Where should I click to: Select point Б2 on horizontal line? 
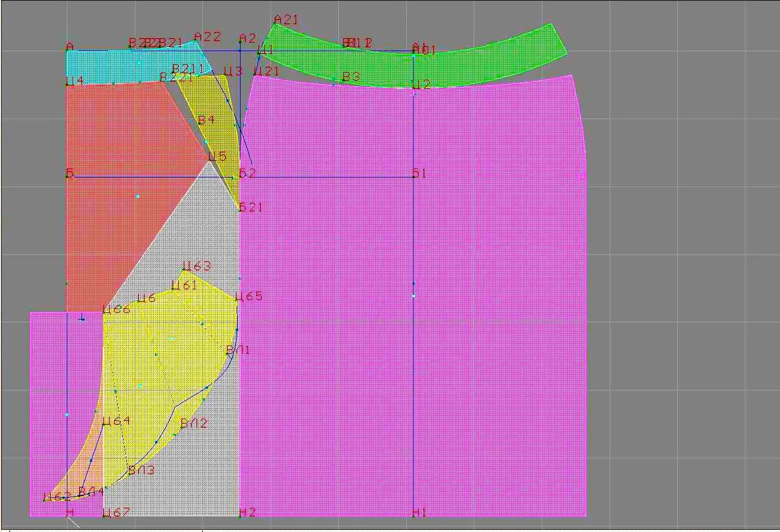coord(247,174)
